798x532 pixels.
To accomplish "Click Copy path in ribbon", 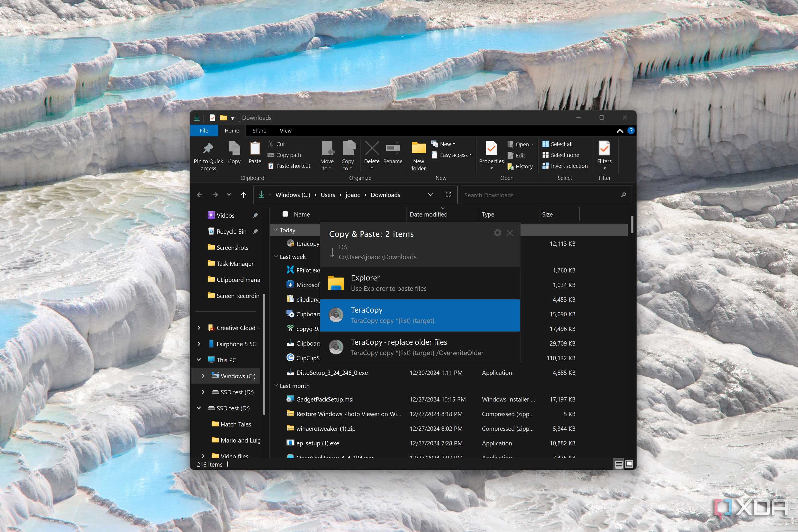I will [x=284, y=155].
